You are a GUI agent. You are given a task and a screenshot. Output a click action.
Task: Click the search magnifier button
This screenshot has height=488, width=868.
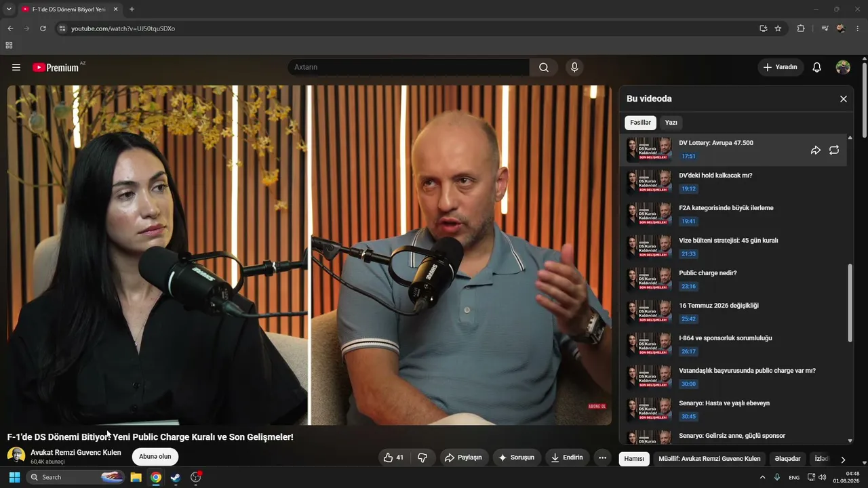click(x=544, y=67)
